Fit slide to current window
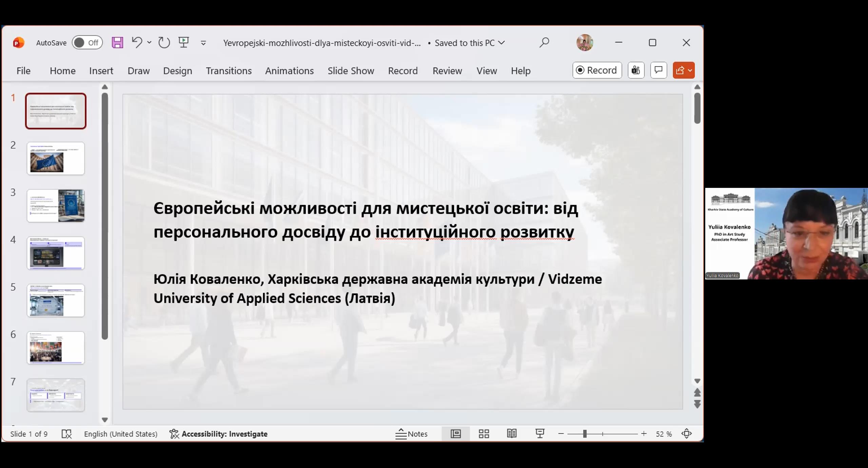 point(687,434)
